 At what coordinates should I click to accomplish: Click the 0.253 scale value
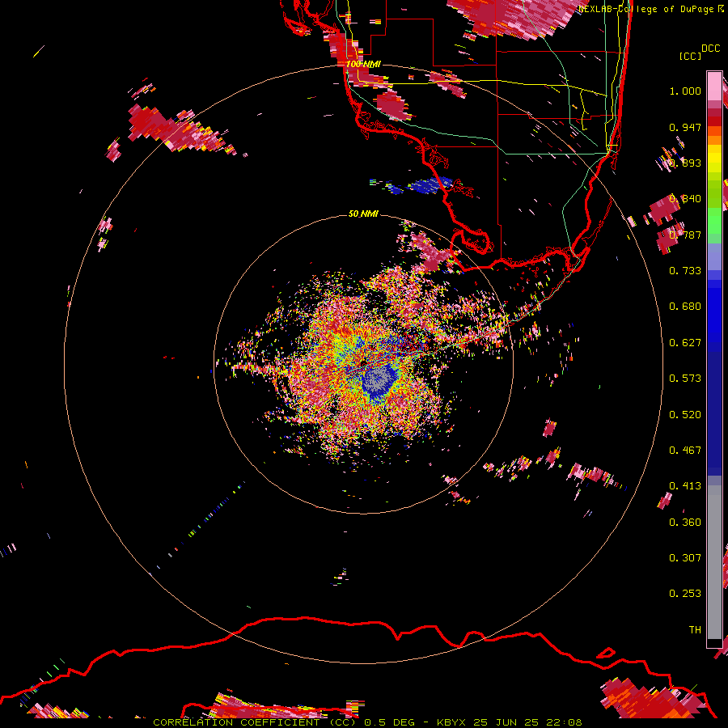click(685, 594)
